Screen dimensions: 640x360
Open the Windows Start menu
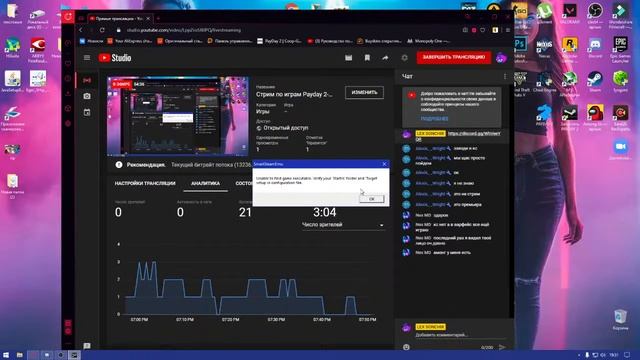click(6, 355)
